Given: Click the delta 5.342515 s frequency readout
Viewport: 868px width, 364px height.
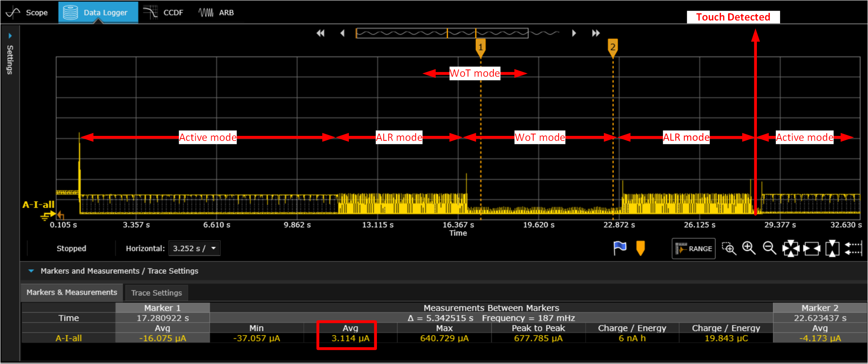Looking at the screenshot, I should (491, 318).
